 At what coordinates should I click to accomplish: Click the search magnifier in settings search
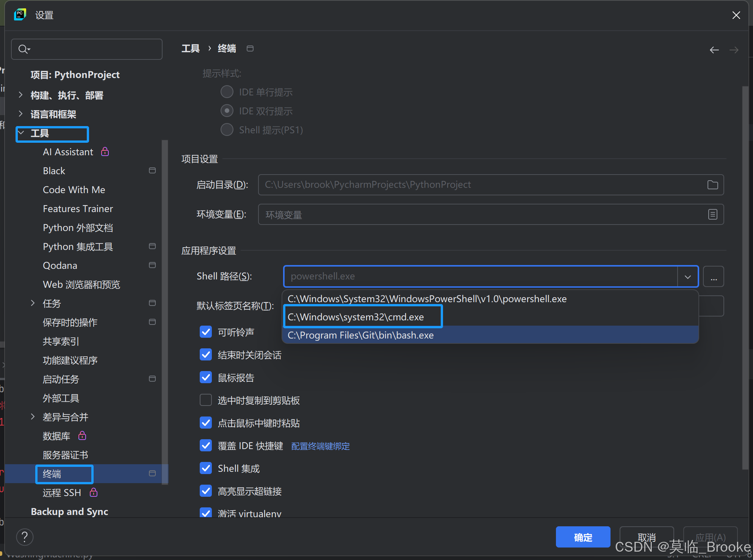23,49
